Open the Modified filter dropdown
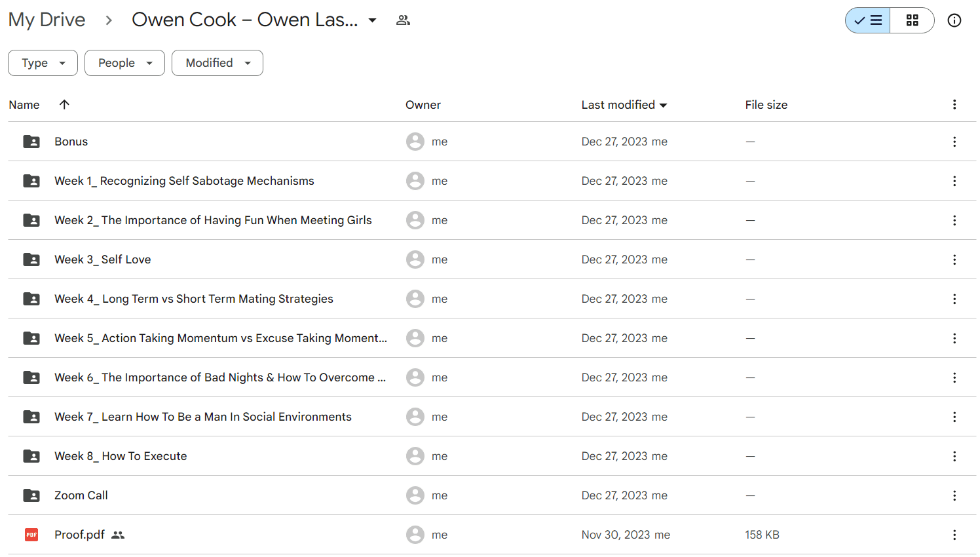Viewport: 980px width, 557px height. [217, 63]
